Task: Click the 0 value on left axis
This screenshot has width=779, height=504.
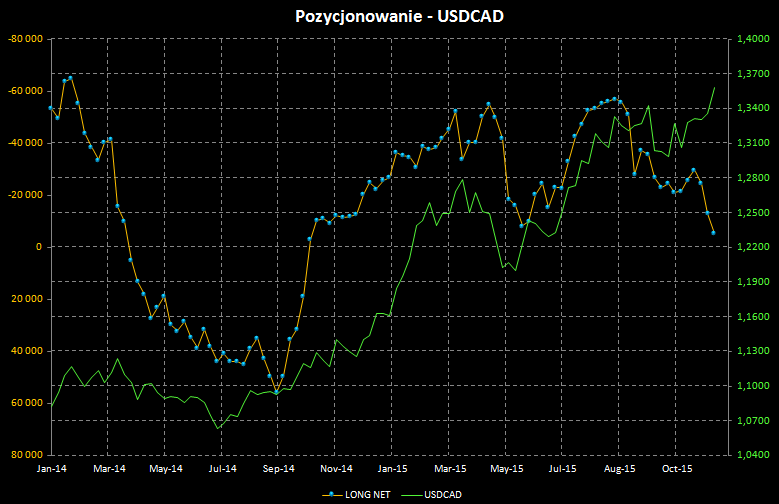Action: (38, 247)
